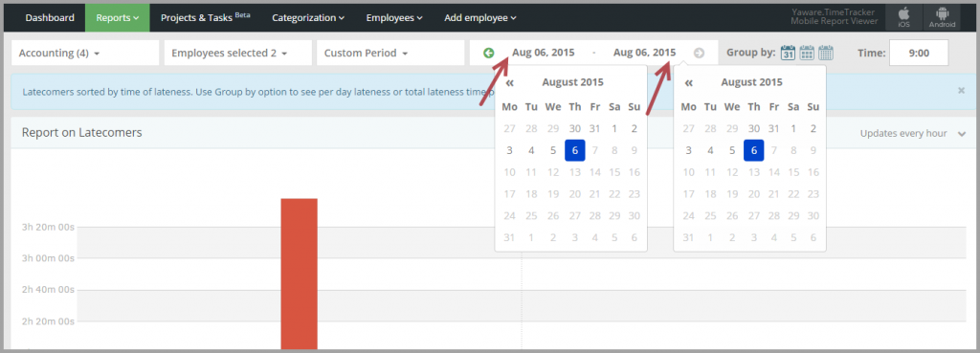This screenshot has width=980, height=353.
Task: Click the green previous period arrow
Action: tap(489, 54)
